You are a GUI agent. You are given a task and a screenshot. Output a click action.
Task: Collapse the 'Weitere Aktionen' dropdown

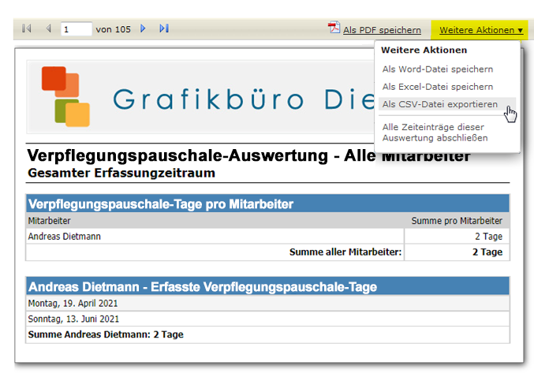pos(480,30)
